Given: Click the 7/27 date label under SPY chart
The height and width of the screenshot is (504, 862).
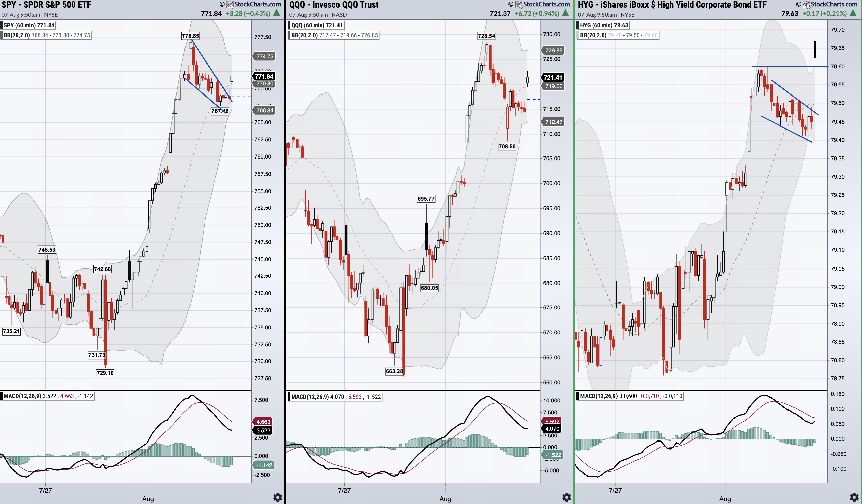Looking at the screenshot, I should click(45, 490).
